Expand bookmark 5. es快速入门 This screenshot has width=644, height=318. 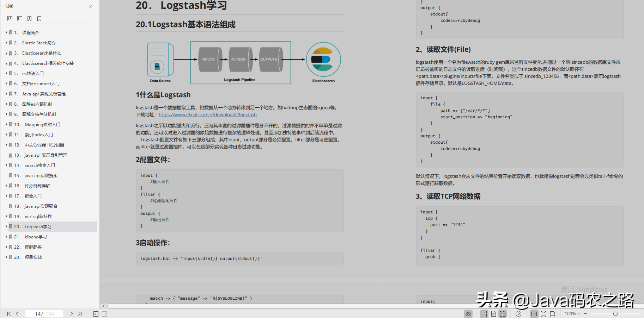(x=6, y=73)
